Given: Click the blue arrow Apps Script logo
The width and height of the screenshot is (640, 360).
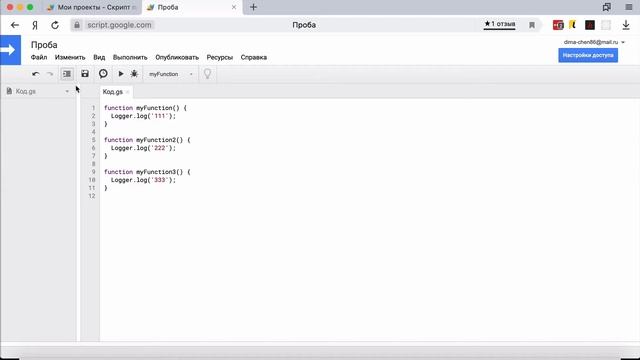Looking at the screenshot, I should 10,50.
